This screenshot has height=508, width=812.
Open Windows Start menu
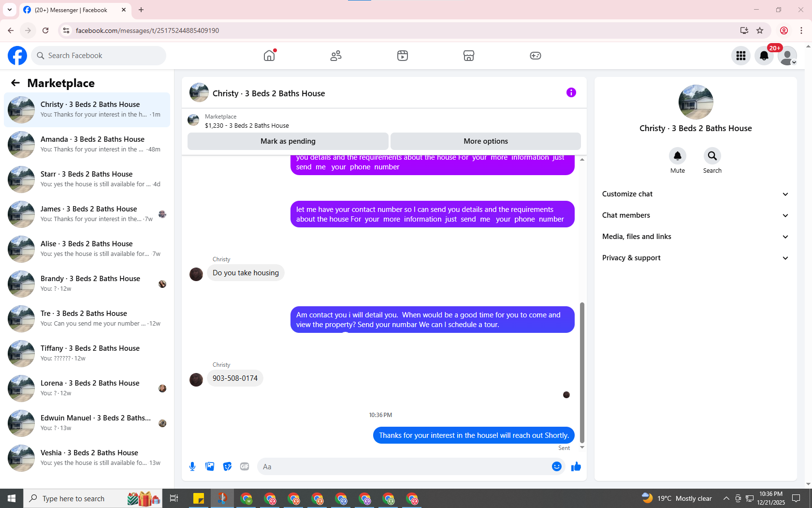(x=12, y=498)
